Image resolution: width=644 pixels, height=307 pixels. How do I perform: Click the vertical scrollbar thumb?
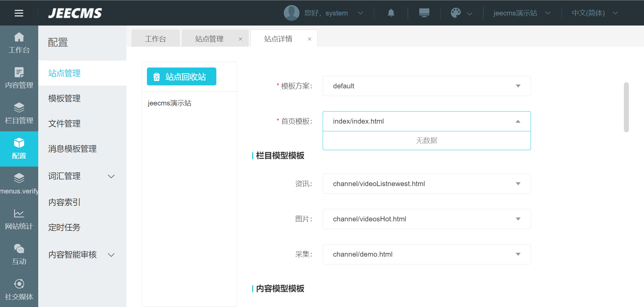coord(626,107)
